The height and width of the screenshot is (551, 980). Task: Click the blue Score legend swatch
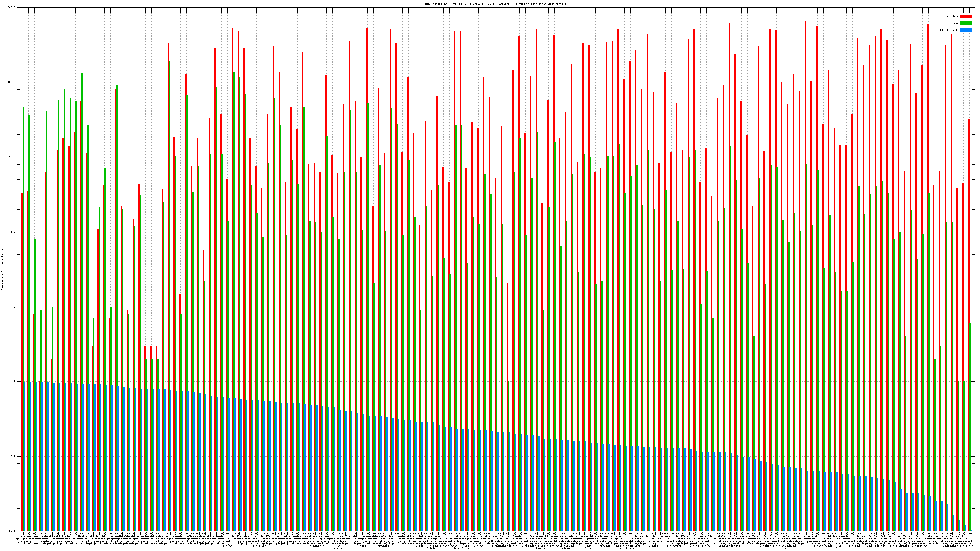tap(966, 30)
